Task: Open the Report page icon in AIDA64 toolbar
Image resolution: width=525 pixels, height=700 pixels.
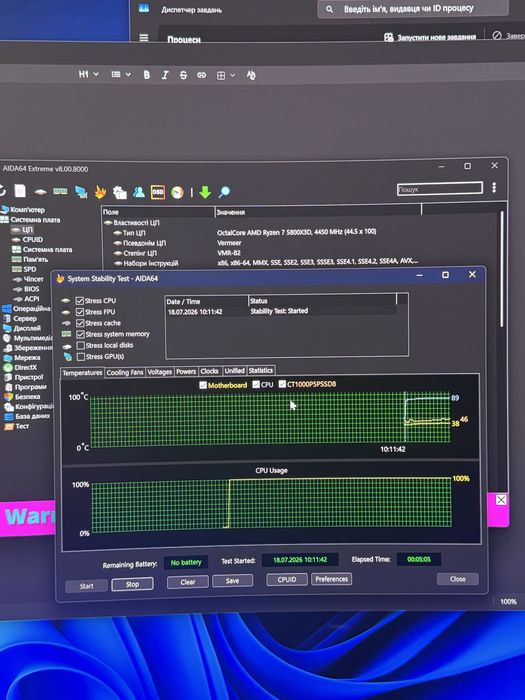Action: tap(20, 191)
